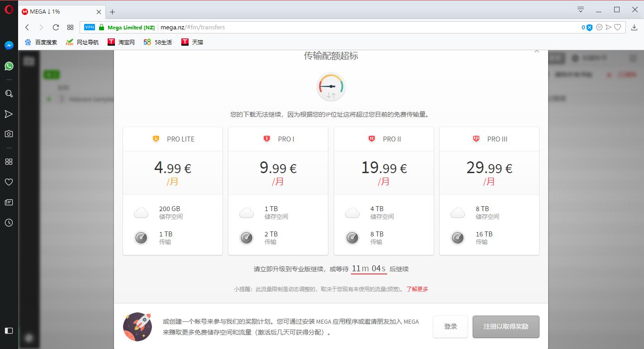Image resolution: width=644 pixels, height=349 pixels.
Task: Open bookmarks heart in the sidebar
Action: [9, 182]
